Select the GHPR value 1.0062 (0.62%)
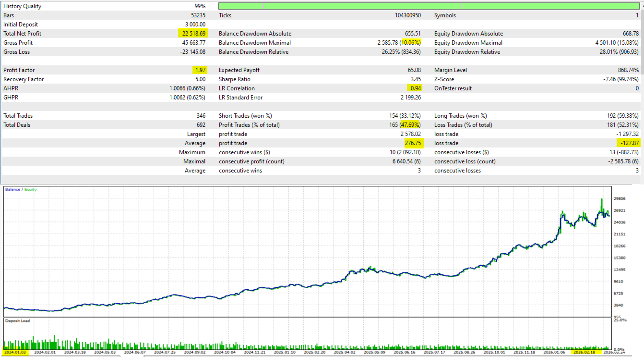 tap(188, 98)
